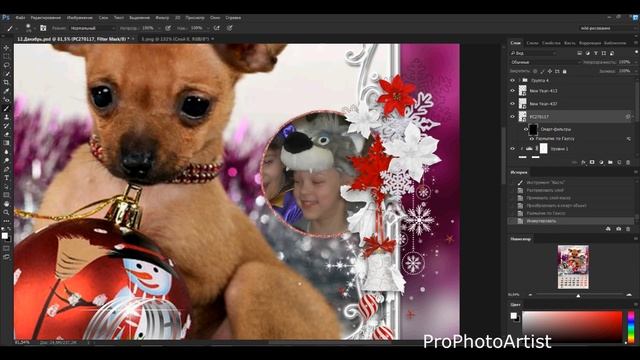Open the layer Fill percentage dropdown
640x360 pixels.
pyautogui.click(x=635, y=71)
